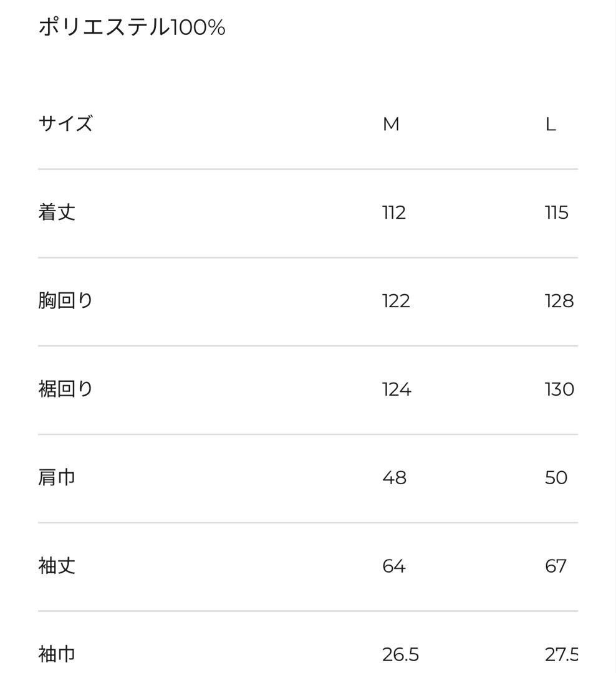Click the 胸回り value 122 for M
The image size is (616, 673).
pyautogui.click(x=396, y=302)
